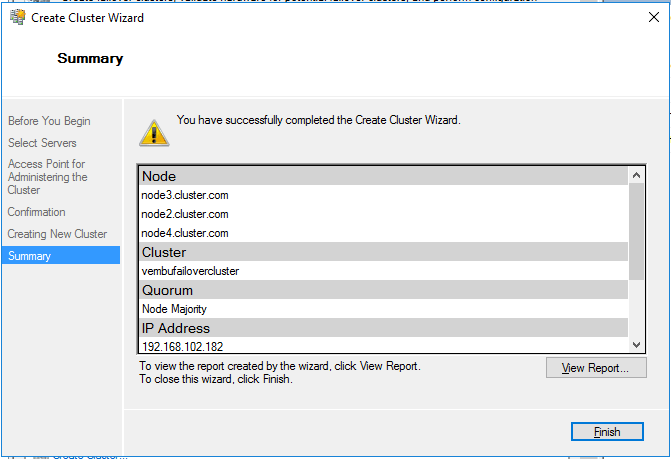Click the node3.cluster.com entry
The image size is (671, 459).
coord(185,195)
